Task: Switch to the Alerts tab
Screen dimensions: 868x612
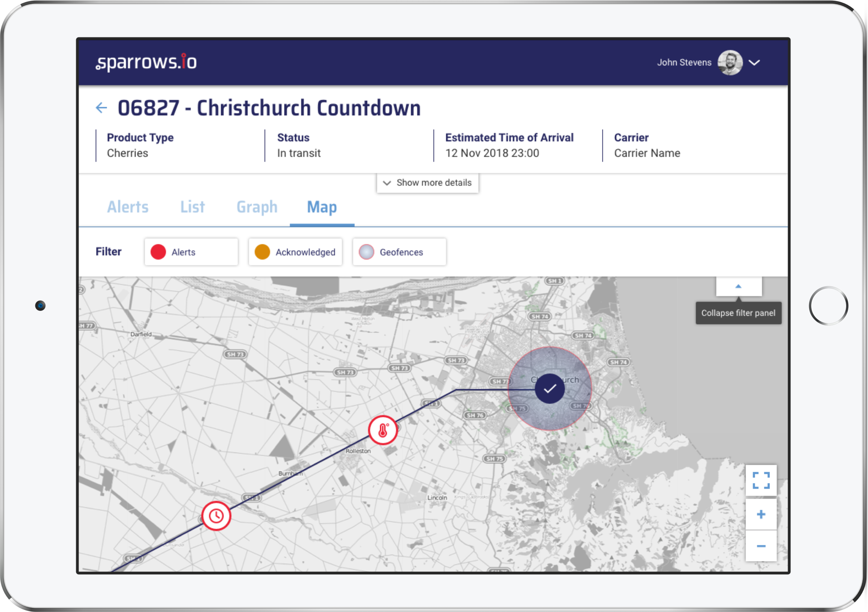Action: coord(128,207)
